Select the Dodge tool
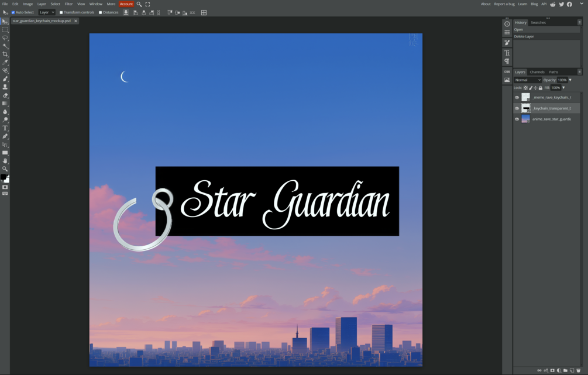The image size is (588, 375). tap(5, 120)
